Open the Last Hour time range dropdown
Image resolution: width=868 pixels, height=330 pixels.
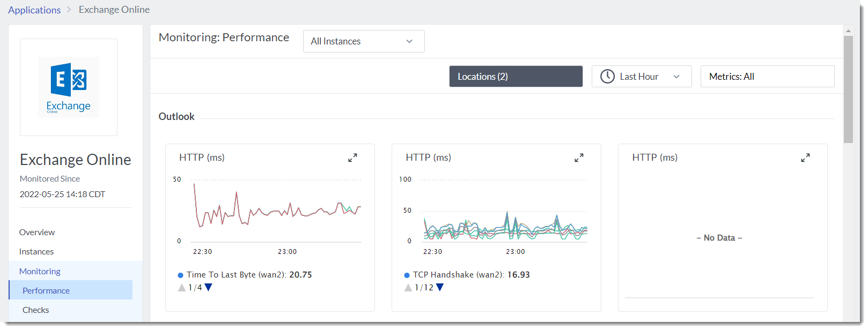click(x=642, y=77)
